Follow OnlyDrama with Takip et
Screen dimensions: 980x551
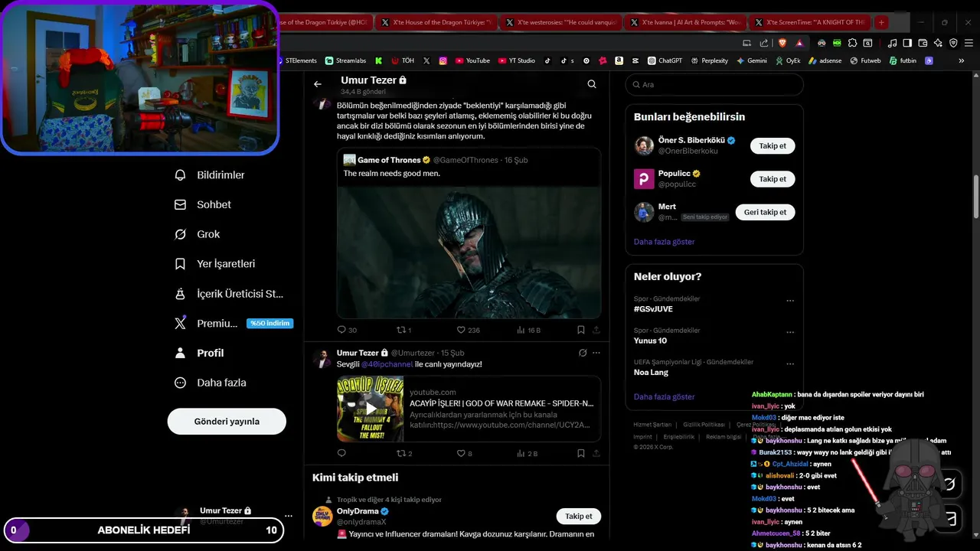click(x=578, y=516)
